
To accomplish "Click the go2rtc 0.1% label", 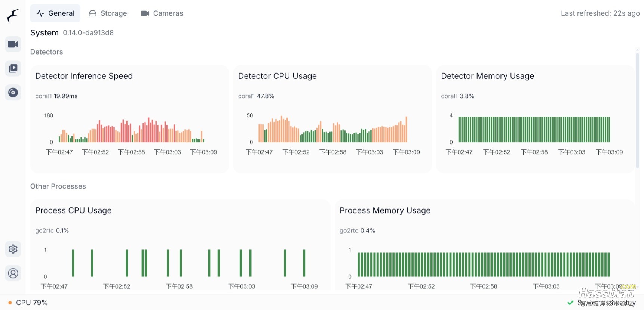I will (x=52, y=231).
